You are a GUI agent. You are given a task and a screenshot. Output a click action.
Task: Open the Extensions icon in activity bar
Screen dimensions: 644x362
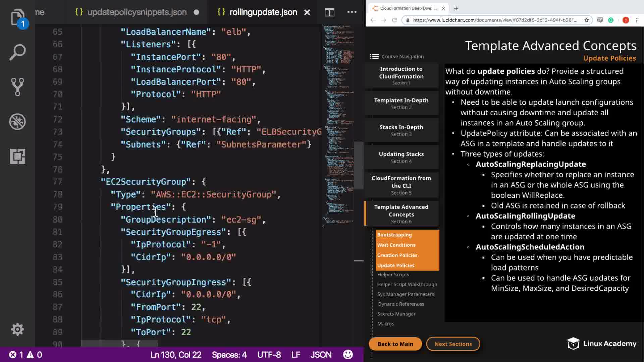[17, 156]
